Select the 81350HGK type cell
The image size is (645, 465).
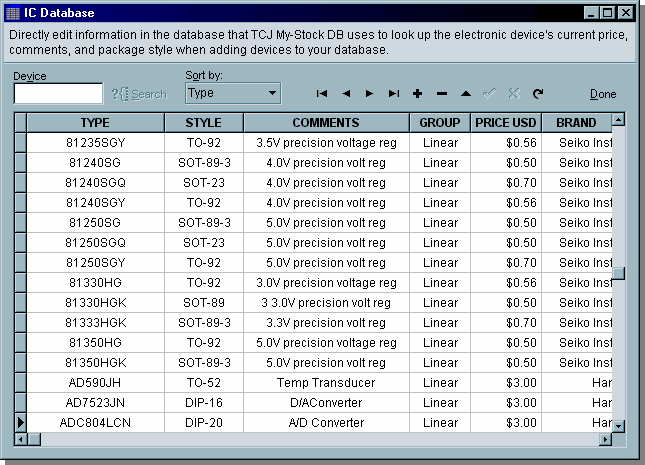(95, 363)
